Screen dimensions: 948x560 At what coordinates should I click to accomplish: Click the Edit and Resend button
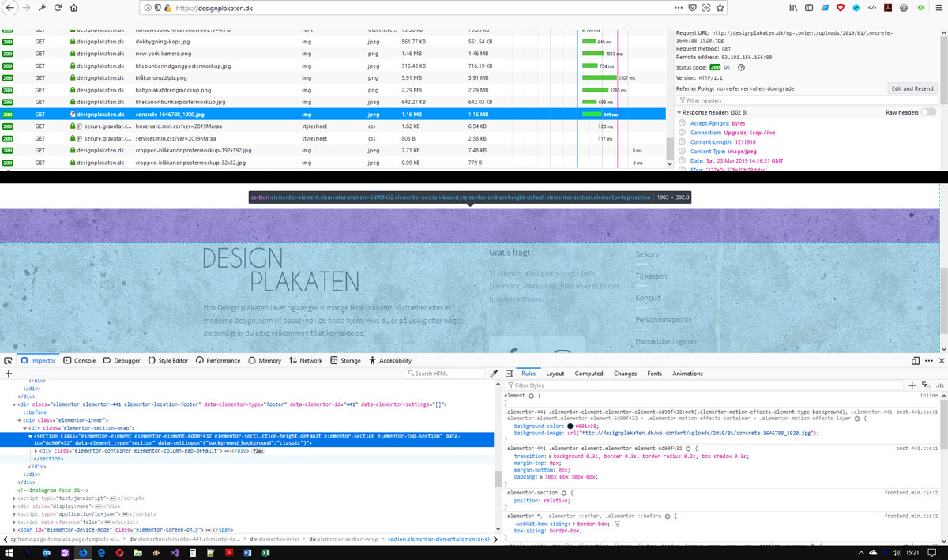[x=912, y=88]
